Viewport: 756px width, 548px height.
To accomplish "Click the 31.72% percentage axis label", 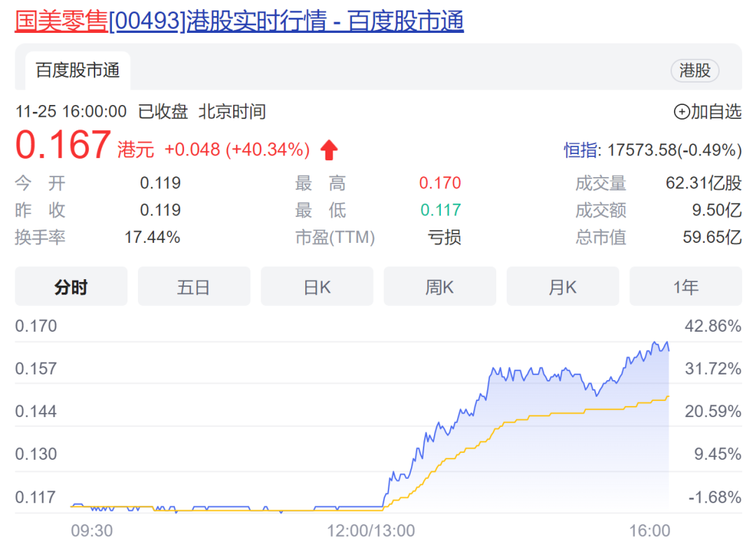I will (x=713, y=370).
